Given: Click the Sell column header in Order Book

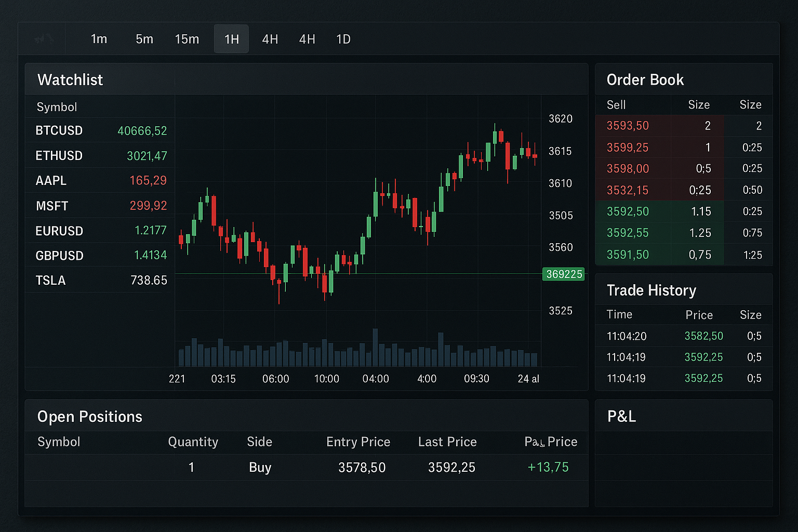Looking at the screenshot, I should pos(616,105).
